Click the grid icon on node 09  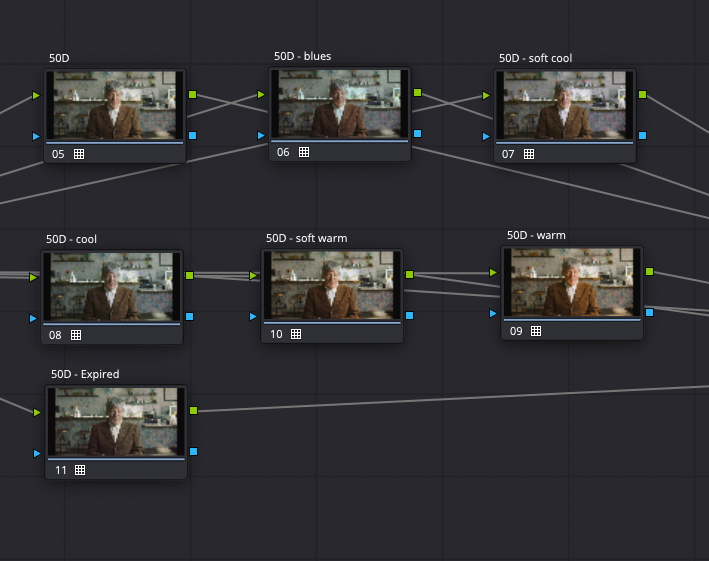point(536,330)
